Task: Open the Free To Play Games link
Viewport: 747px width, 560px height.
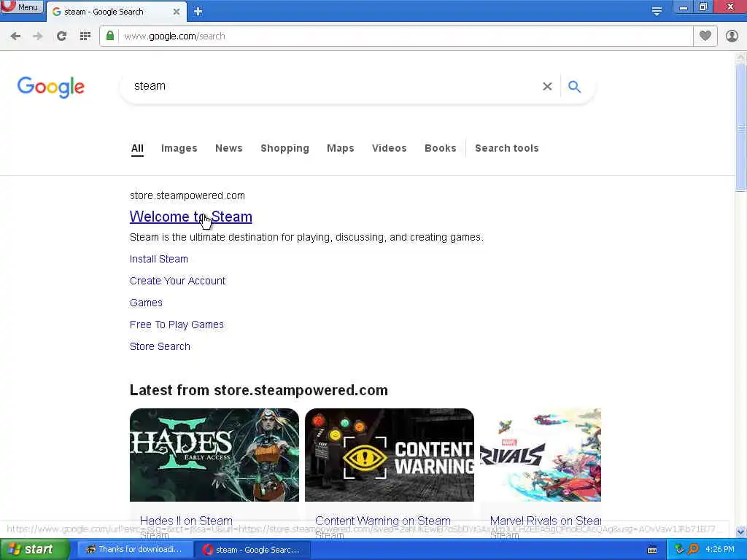Action: tap(177, 324)
